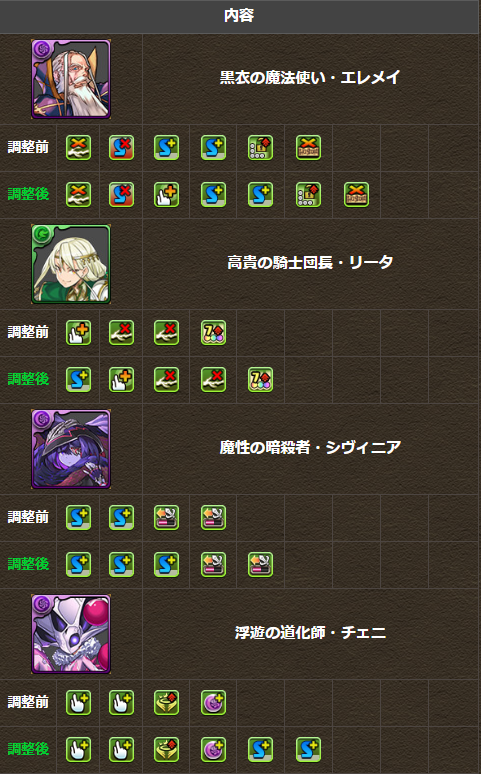Screen dimensions: 481x774
Task: Click the 高貴の騎士団長・リータ name
Action: tap(310, 263)
